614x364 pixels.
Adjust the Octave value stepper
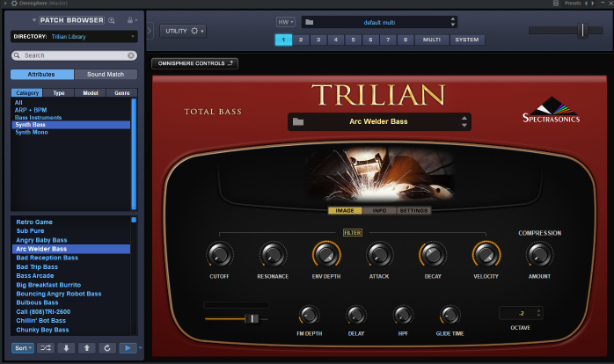click(539, 313)
